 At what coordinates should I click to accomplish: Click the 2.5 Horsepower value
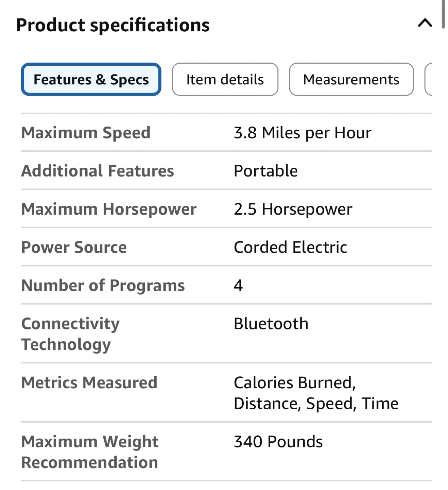point(293,209)
